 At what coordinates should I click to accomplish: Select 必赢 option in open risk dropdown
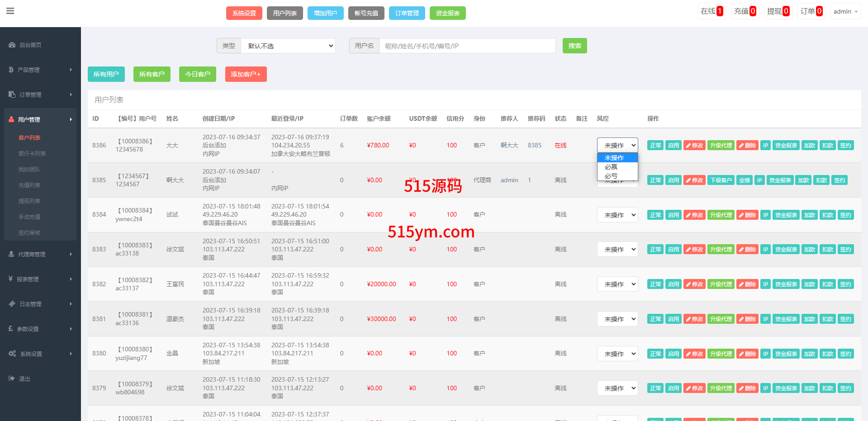coord(611,167)
